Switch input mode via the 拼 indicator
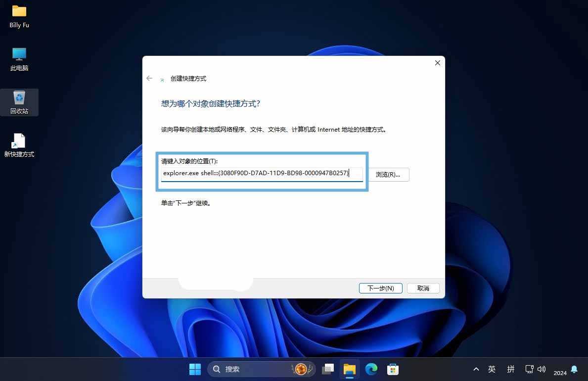This screenshot has width=588, height=381. tap(511, 369)
